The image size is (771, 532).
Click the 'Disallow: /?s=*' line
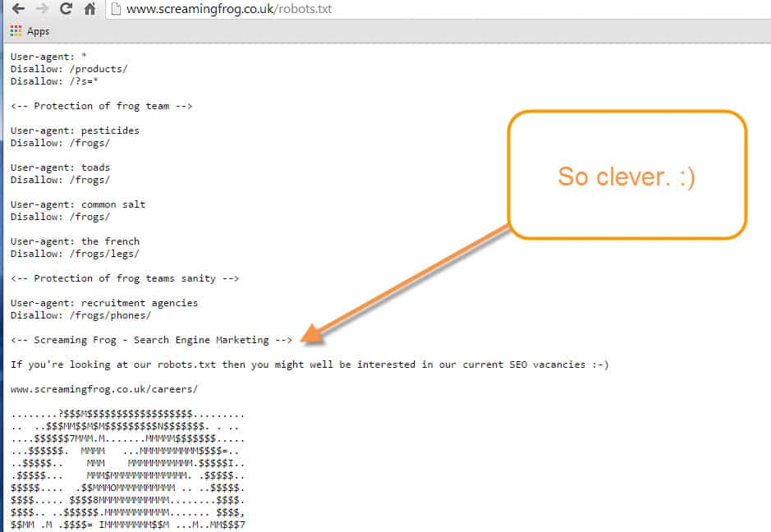[54, 81]
